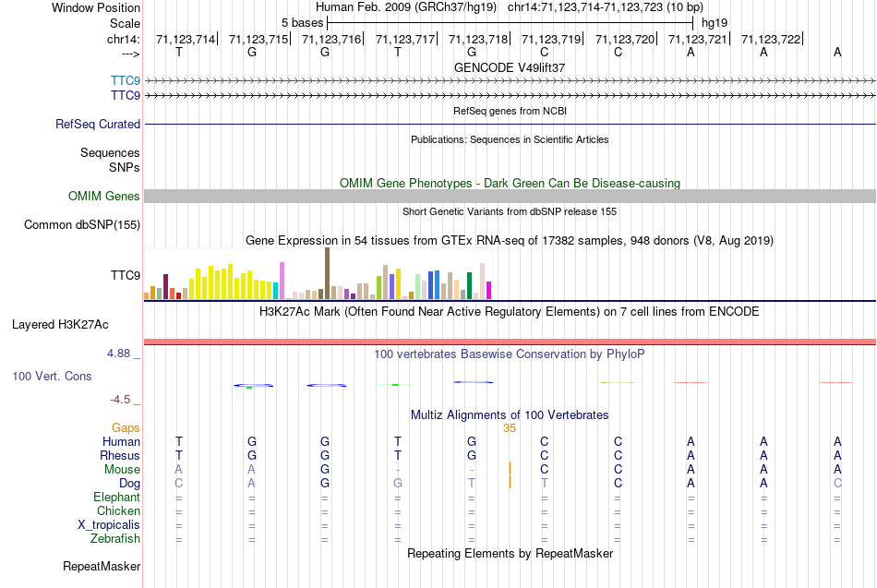Select the Chicken species label
877x588 pixels.
pyautogui.click(x=118, y=510)
